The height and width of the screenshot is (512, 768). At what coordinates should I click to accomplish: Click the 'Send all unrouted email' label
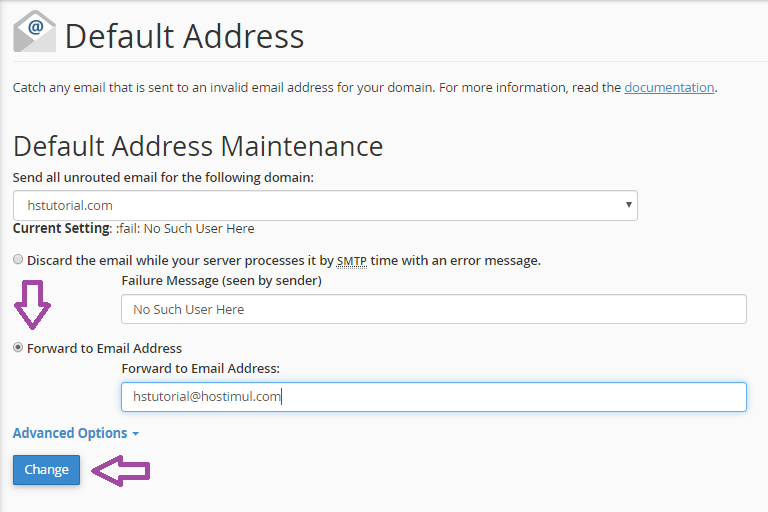pos(163,177)
